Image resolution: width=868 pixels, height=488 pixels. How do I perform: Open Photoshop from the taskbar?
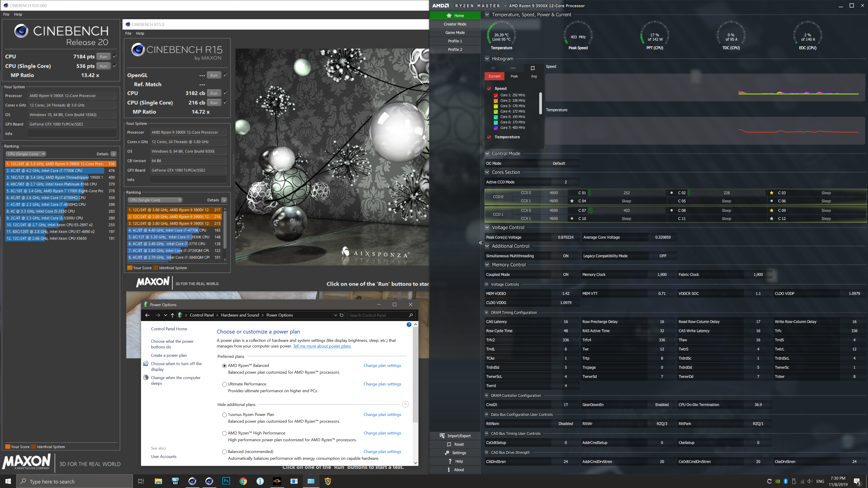(x=226, y=481)
